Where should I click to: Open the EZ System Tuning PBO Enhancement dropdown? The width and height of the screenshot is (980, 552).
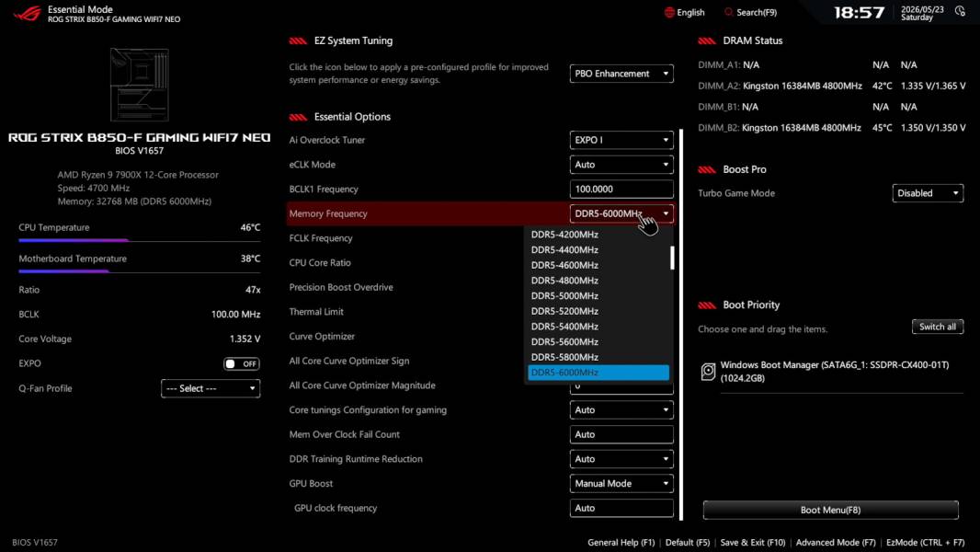coord(621,74)
